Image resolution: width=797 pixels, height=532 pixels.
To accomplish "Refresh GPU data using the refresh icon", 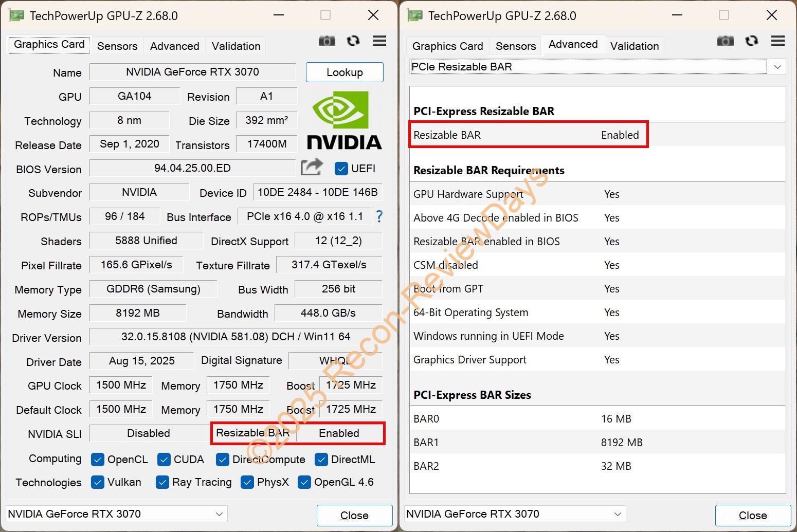I will coord(353,41).
